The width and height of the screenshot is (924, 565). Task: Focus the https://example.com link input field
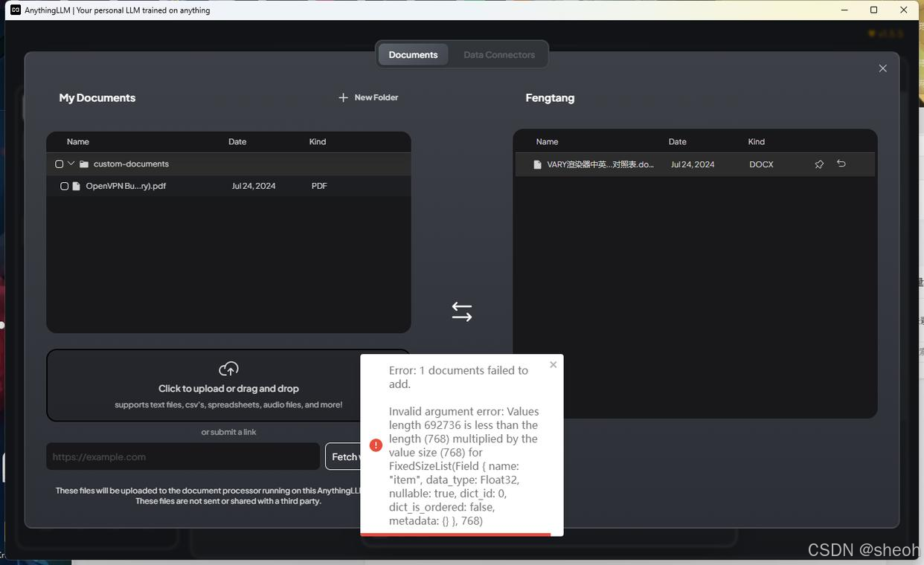click(x=183, y=456)
